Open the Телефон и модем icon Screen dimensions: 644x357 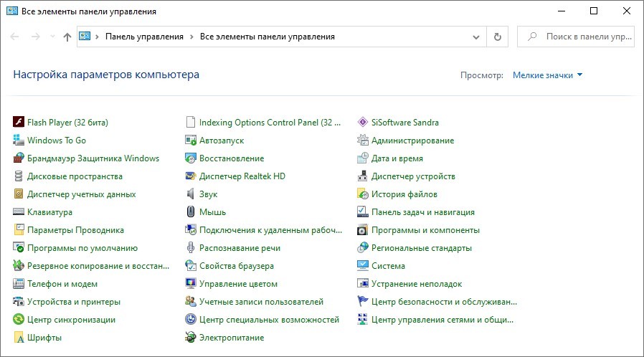click(19, 284)
